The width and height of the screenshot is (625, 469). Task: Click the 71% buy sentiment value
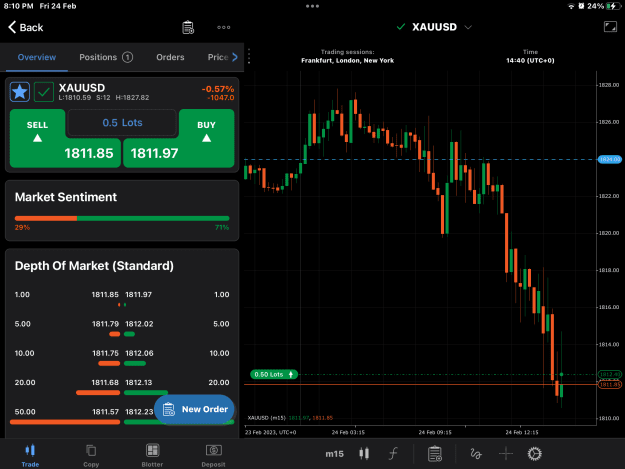[222, 228]
